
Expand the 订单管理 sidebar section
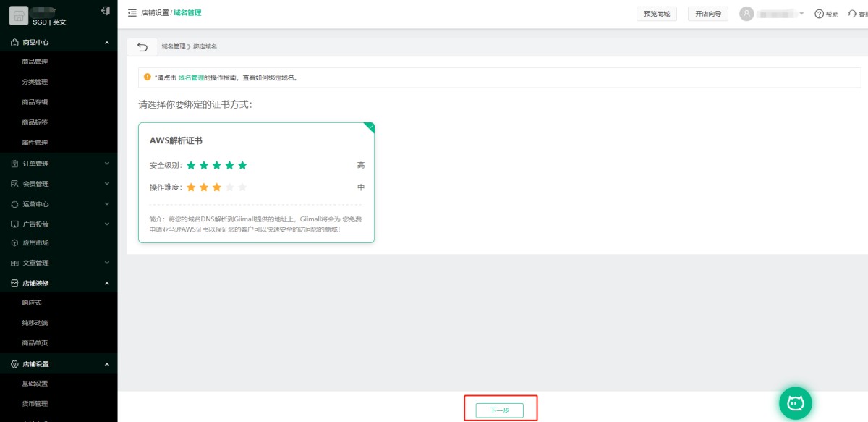click(59, 164)
